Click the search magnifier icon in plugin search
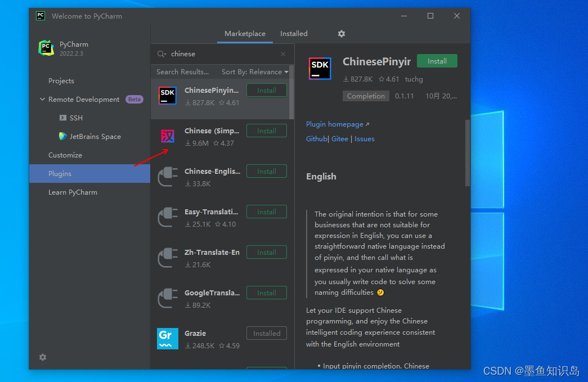 161,54
